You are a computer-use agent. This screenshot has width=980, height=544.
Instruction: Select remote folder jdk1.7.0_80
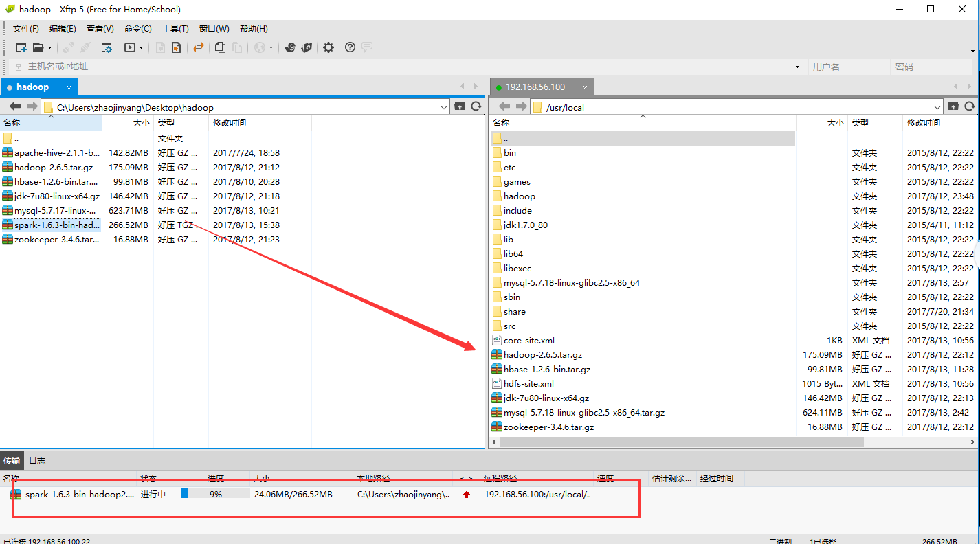pyautogui.click(x=520, y=225)
